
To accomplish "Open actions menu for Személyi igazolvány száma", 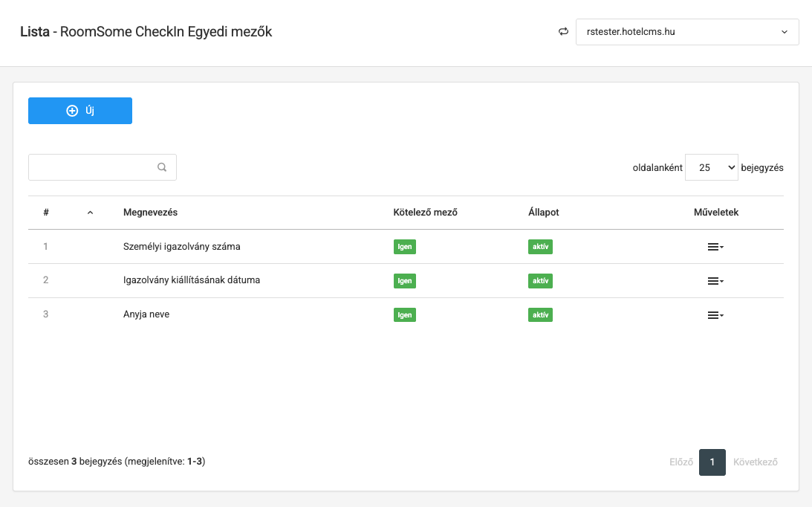I will [715, 247].
